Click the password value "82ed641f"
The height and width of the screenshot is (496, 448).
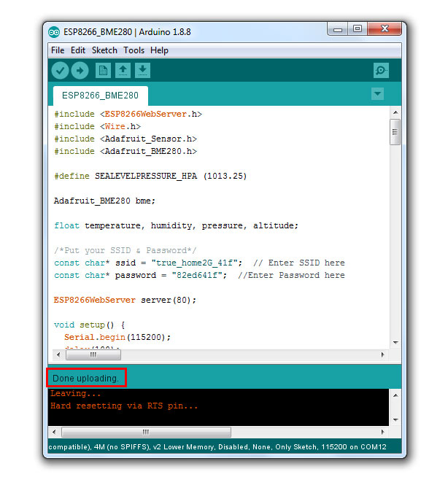(x=197, y=275)
